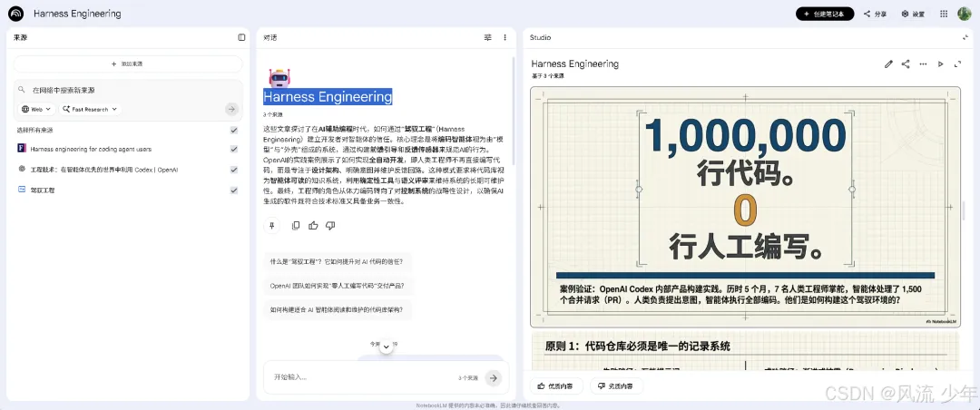Copy the chat summary text

[x=296, y=226]
